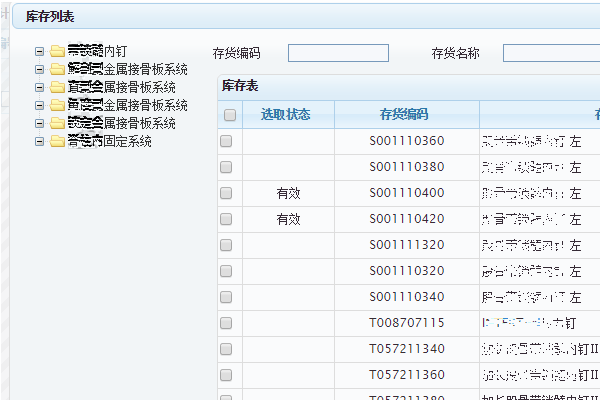
Task: Collapse the tree node ending in 内钉
Action: point(39,51)
